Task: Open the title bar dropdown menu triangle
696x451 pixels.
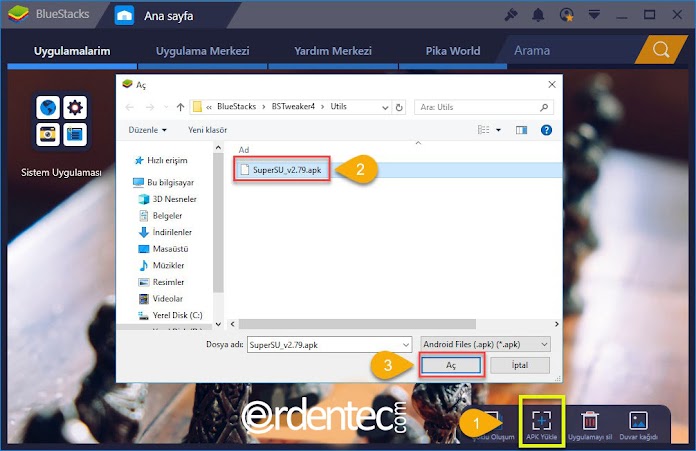Action: [x=594, y=15]
